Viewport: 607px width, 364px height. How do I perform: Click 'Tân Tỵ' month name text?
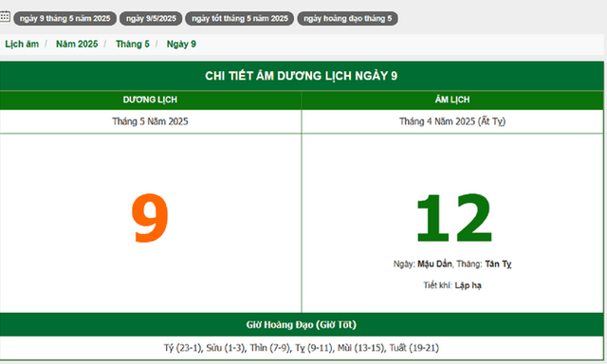point(498,264)
